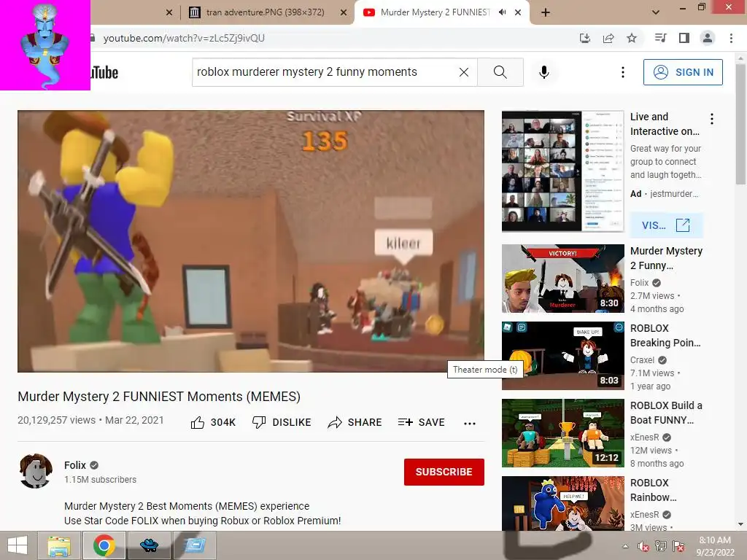Viewport: 747px width, 560px height.
Task: Click the scrollbar down arrow
Action: tap(741, 524)
